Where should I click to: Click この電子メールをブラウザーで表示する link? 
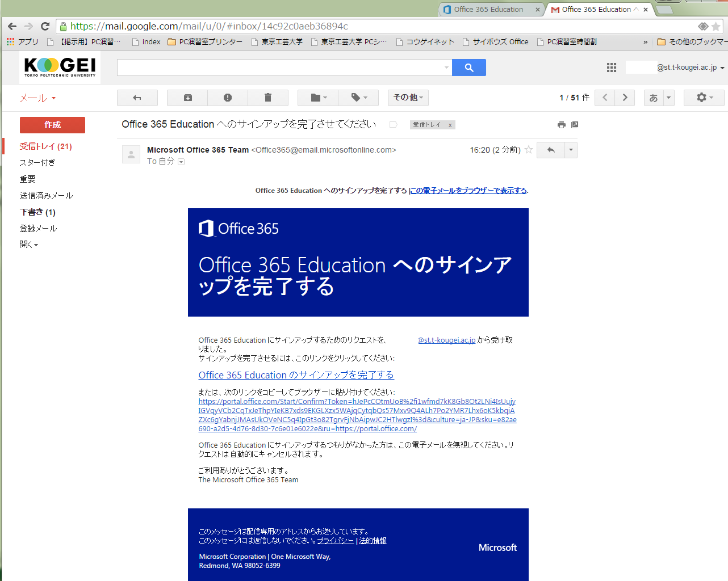tap(468, 191)
